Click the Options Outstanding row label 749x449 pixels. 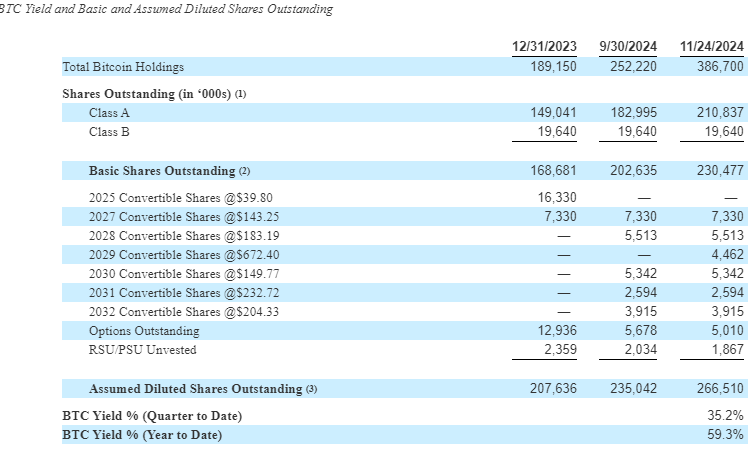(144, 331)
